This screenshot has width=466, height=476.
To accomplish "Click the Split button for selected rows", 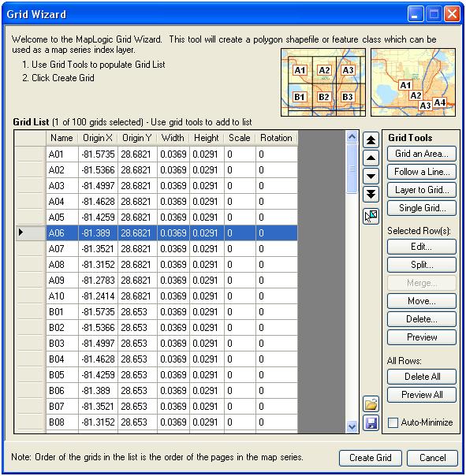I will point(422,265).
